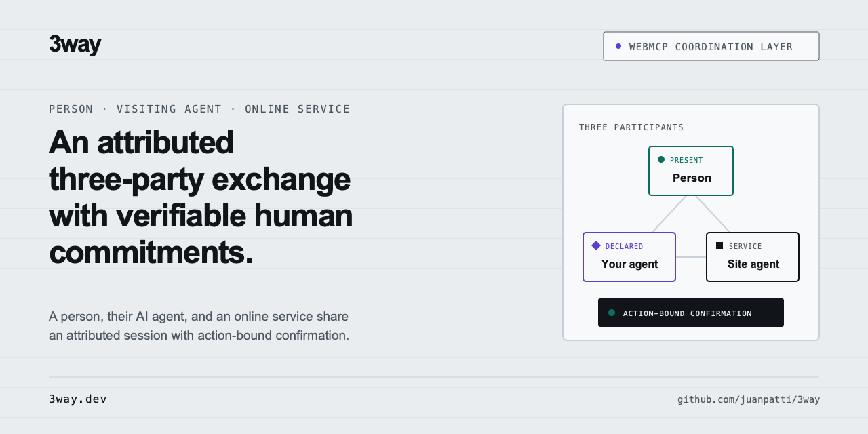Click the Action-bound confirmation bar

(x=691, y=313)
